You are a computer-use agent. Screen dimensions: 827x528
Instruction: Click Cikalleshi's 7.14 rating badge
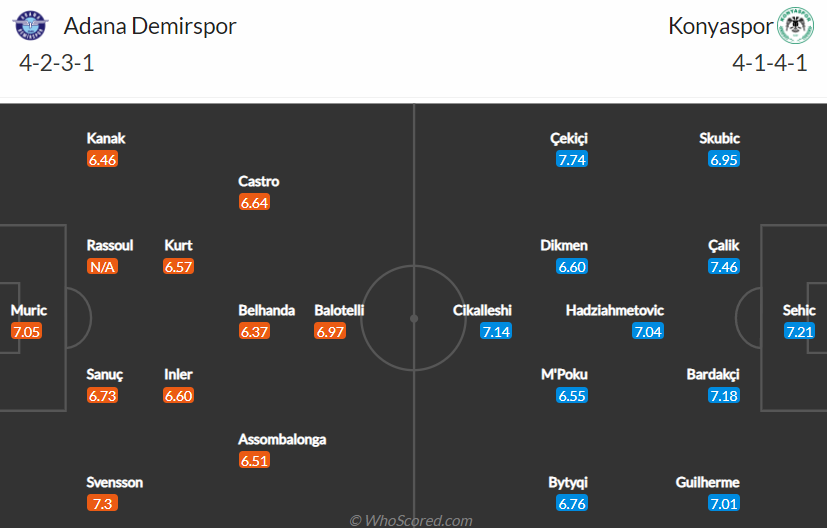pyautogui.click(x=496, y=331)
